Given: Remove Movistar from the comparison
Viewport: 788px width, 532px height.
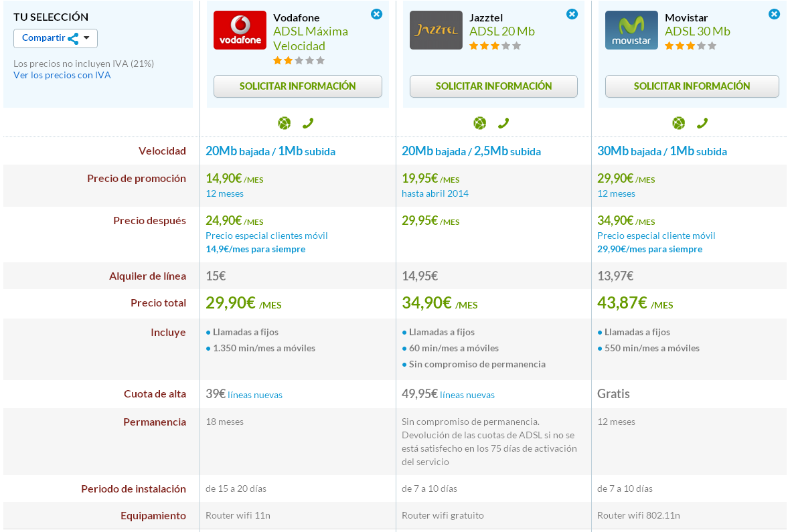Looking at the screenshot, I should [775, 14].
